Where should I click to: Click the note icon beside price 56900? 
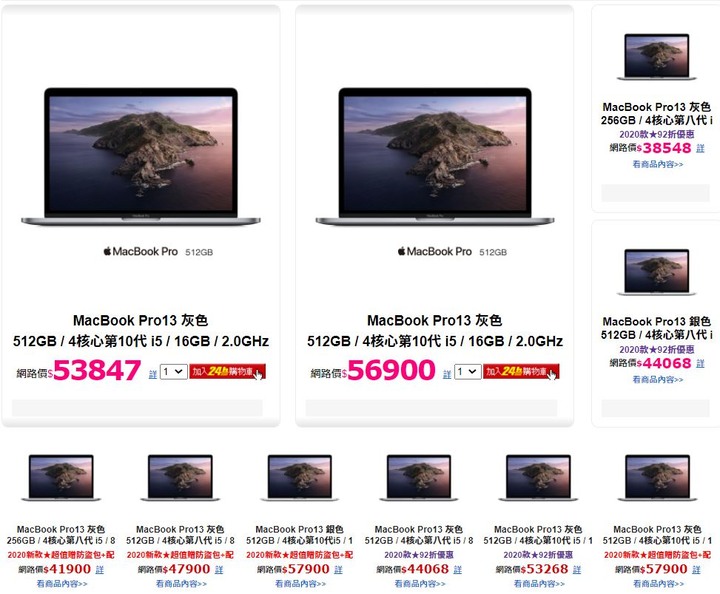[447, 374]
